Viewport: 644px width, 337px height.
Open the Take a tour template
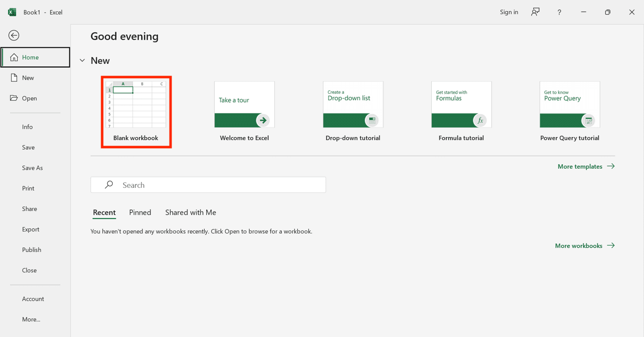coord(245,105)
